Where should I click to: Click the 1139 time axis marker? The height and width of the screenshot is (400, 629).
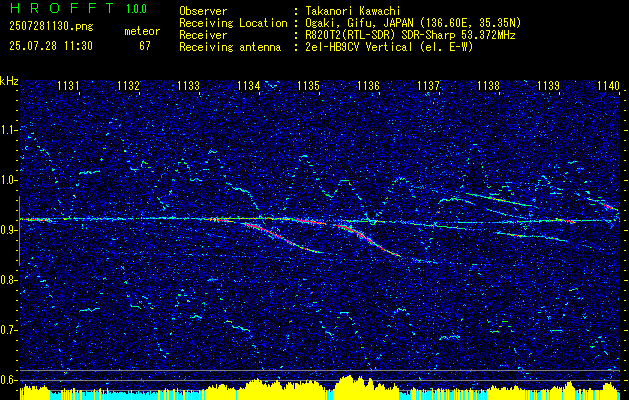548,85
